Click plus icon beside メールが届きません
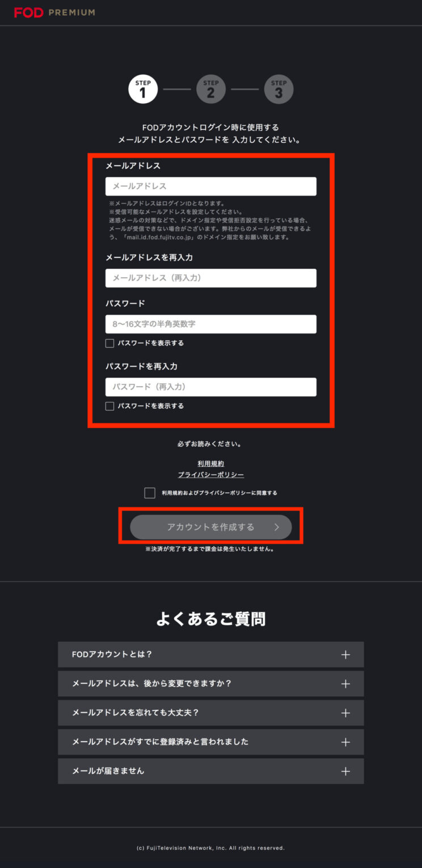 click(x=345, y=772)
